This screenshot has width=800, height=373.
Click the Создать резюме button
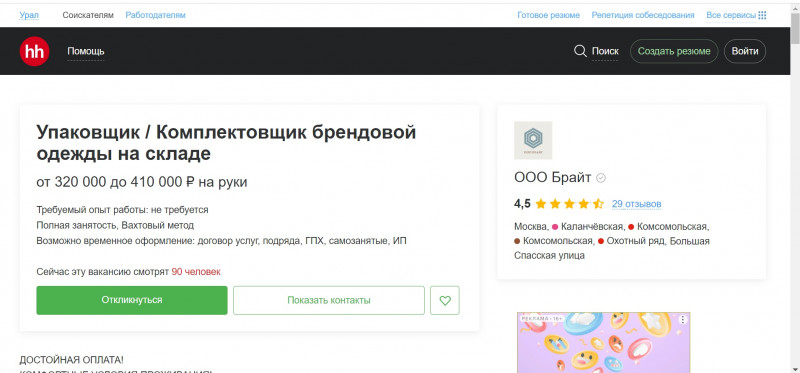(674, 51)
